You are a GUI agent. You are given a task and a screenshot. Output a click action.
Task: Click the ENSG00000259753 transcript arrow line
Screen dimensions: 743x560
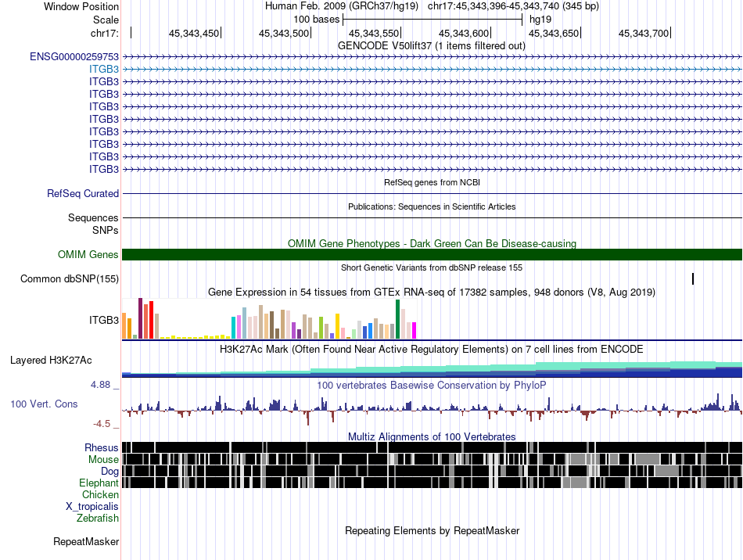click(x=432, y=57)
